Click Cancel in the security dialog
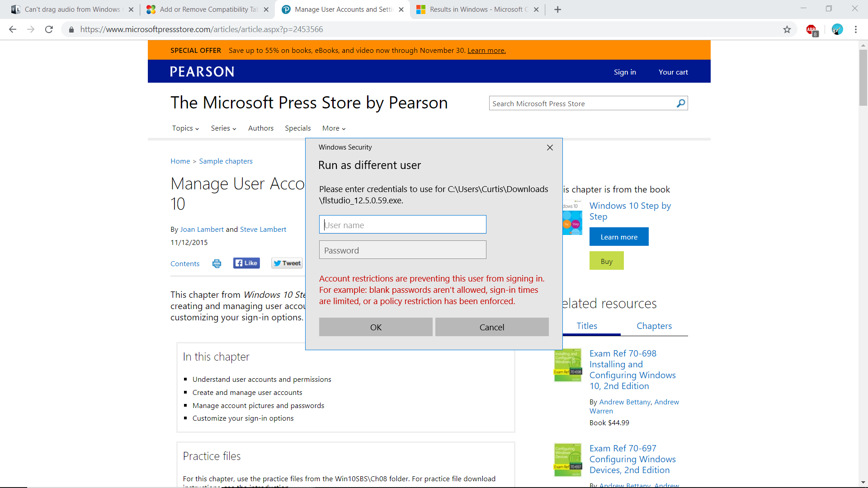The height and width of the screenshot is (488, 868). pyautogui.click(x=492, y=327)
